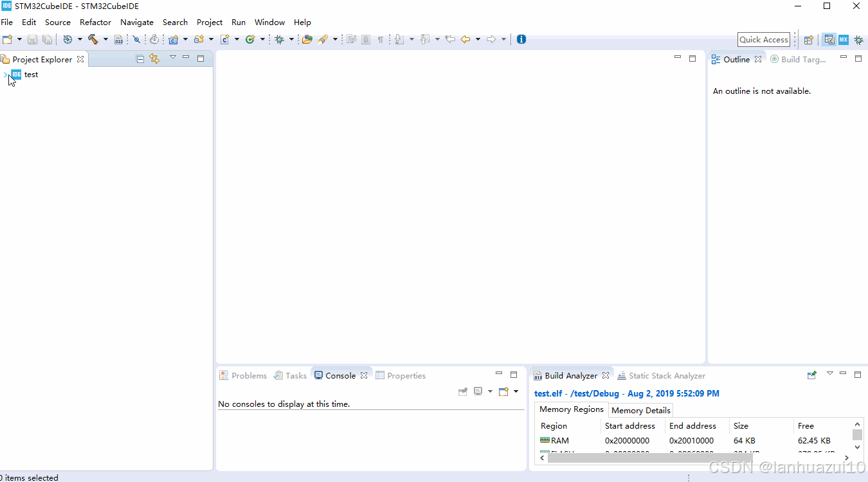Click the Open Element folder icon
This screenshot has width=868, height=482.
pos(307,39)
